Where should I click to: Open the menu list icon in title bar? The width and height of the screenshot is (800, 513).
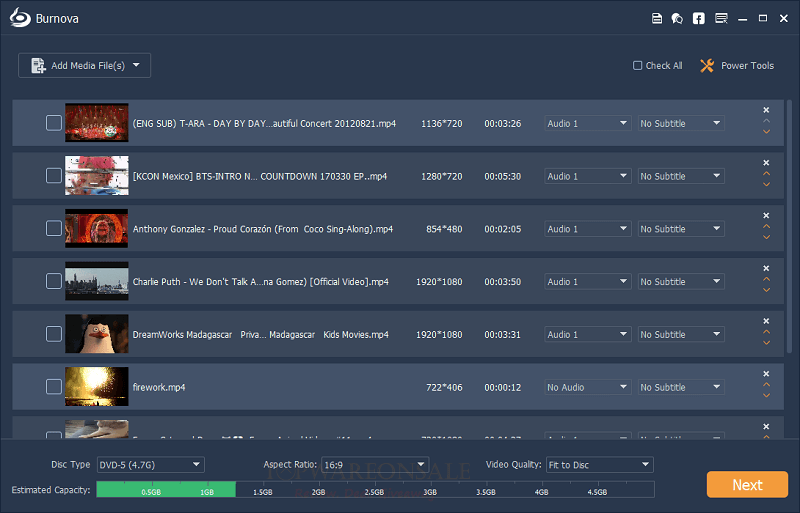[x=721, y=18]
